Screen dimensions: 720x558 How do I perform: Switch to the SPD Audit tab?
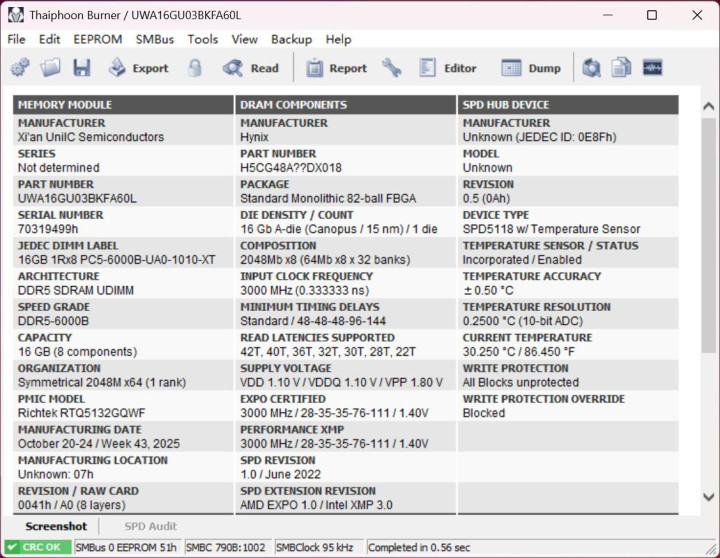(x=150, y=526)
